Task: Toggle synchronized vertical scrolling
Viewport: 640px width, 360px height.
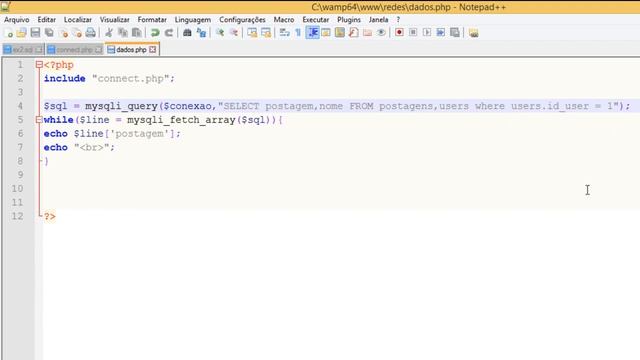Action: [x=252, y=33]
